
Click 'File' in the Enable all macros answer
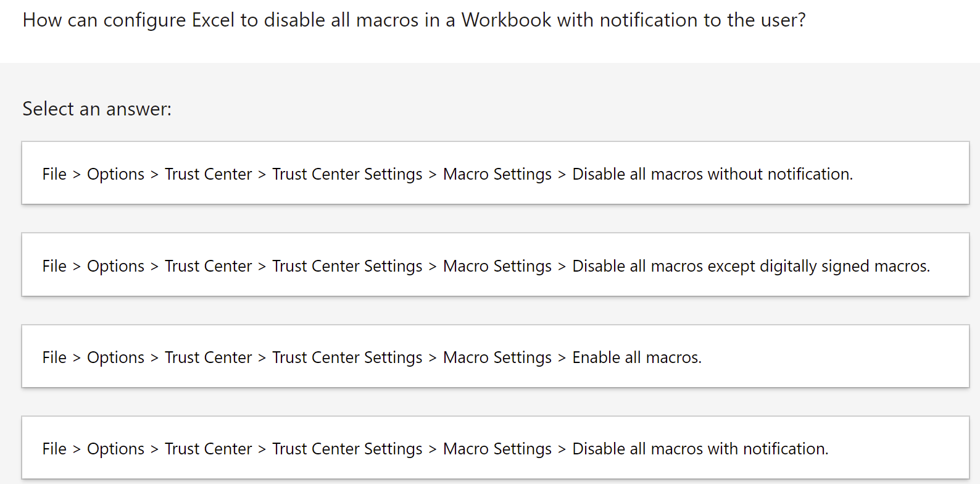pos(54,357)
